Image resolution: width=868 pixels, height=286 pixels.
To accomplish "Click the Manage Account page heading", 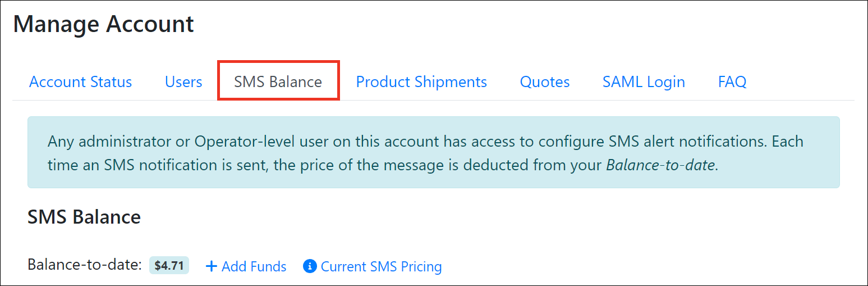I will click(x=104, y=24).
